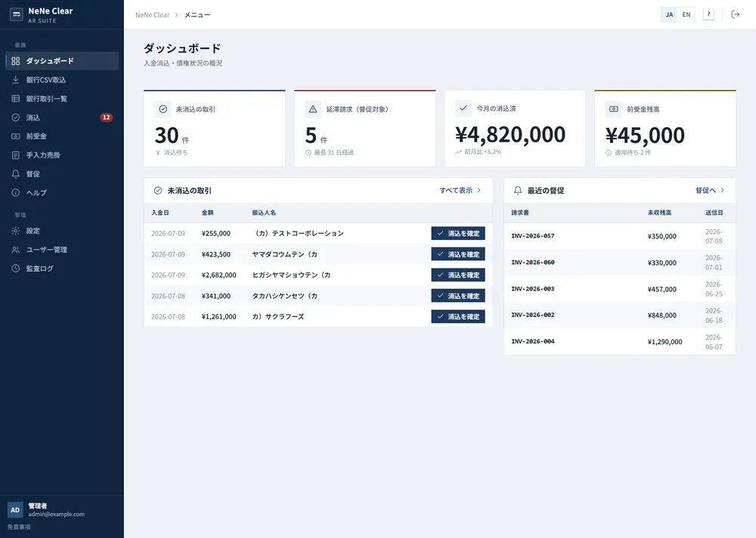Click 督促 bell icon in sidebar
This screenshot has height=538, width=756.
[x=16, y=174]
